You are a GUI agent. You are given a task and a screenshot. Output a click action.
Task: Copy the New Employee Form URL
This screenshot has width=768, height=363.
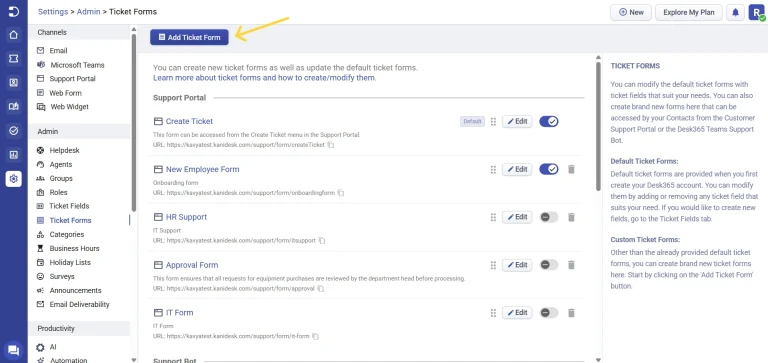coord(341,193)
